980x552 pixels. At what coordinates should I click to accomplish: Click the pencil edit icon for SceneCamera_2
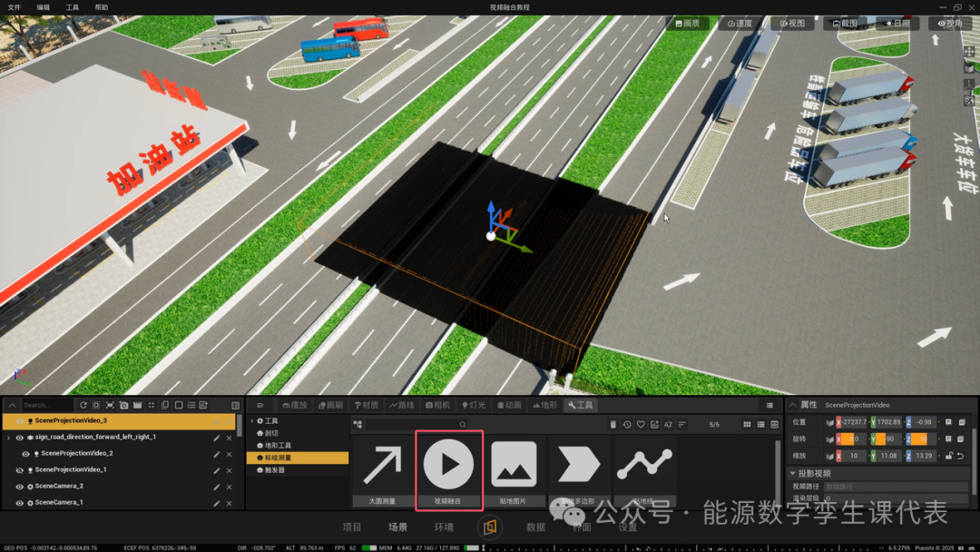pos(216,487)
